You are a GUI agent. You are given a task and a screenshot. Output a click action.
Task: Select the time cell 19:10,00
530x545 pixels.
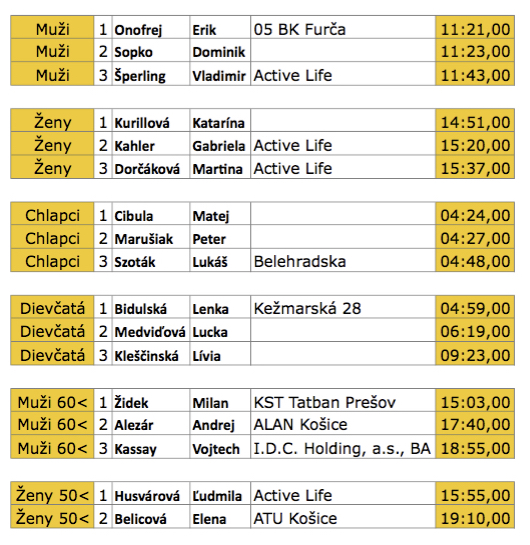pyautogui.click(x=475, y=517)
